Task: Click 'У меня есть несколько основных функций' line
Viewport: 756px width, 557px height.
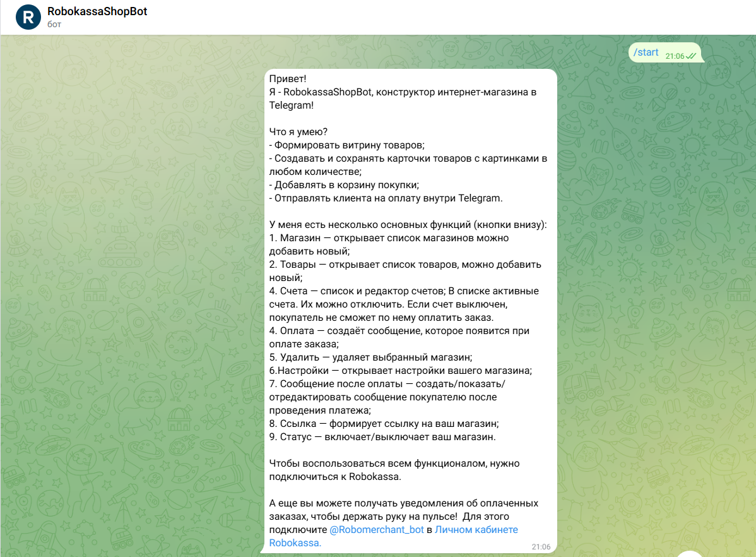Action: [408, 225]
